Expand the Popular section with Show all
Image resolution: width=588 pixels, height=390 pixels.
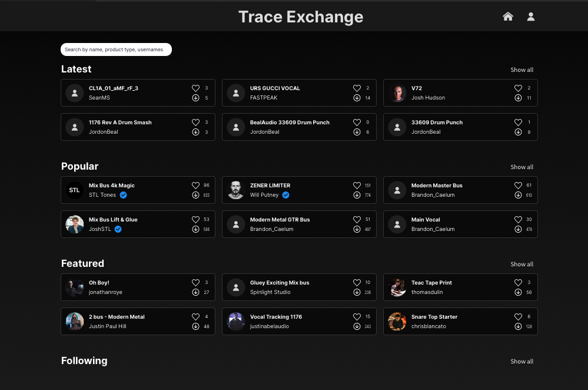[x=521, y=167]
